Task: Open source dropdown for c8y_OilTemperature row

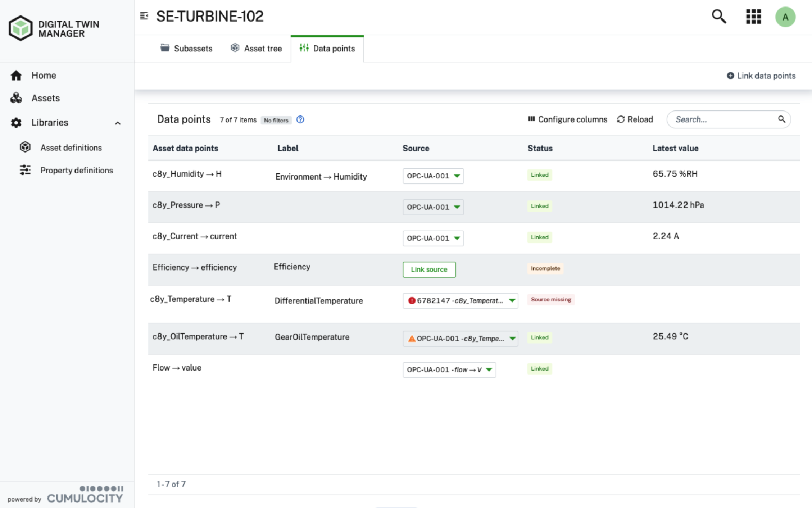Action: 460,339
